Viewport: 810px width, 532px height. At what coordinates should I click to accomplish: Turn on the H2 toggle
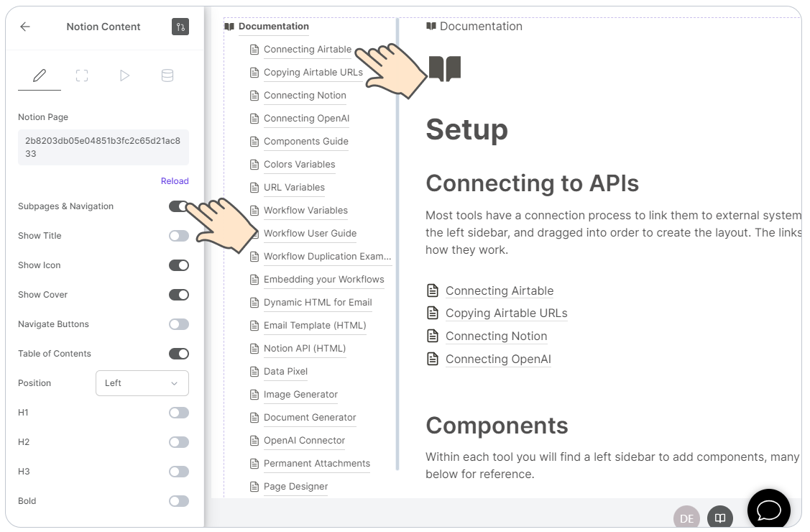179,442
